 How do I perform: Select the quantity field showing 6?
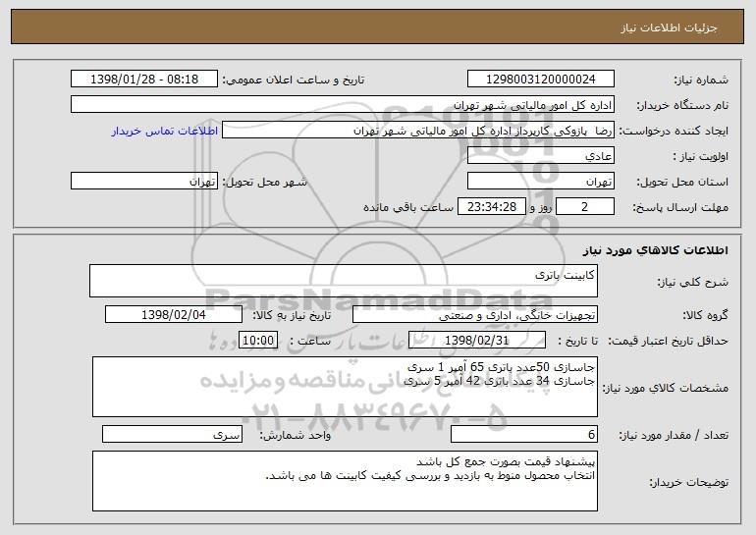click(524, 434)
